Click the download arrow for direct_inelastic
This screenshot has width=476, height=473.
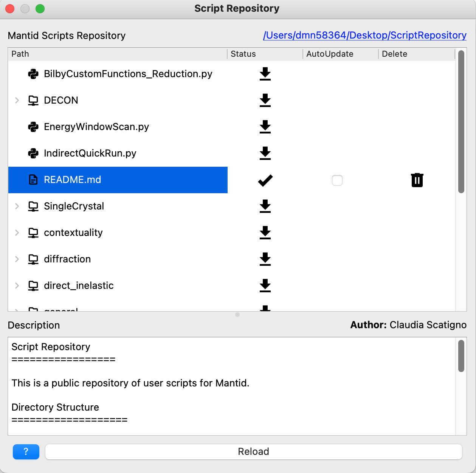click(x=265, y=286)
